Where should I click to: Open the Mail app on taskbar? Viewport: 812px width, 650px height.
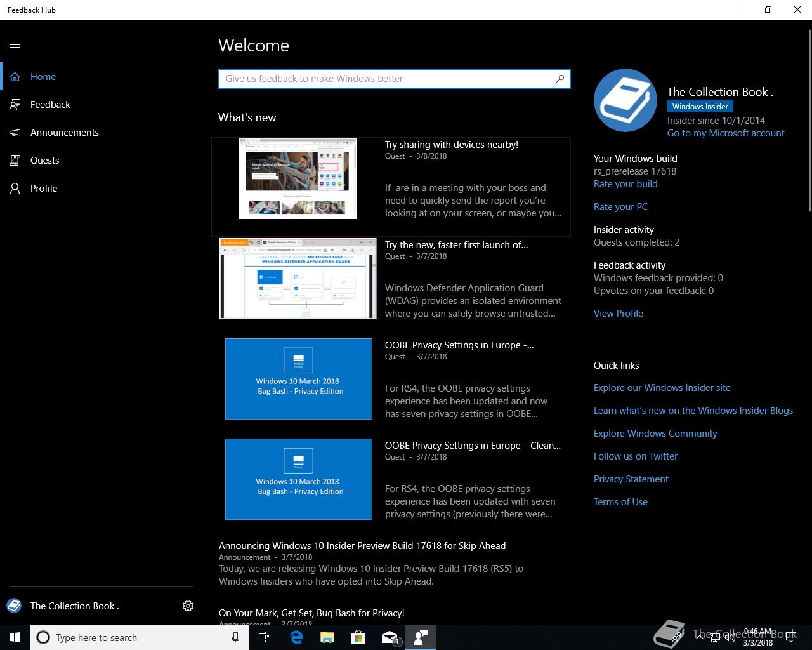(390, 637)
